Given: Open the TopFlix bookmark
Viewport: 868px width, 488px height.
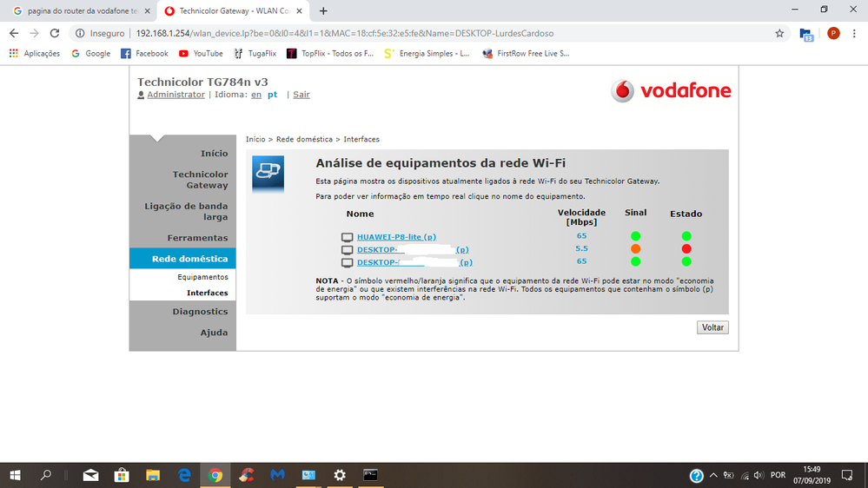Looking at the screenshot, I should [x=330, y=53].
